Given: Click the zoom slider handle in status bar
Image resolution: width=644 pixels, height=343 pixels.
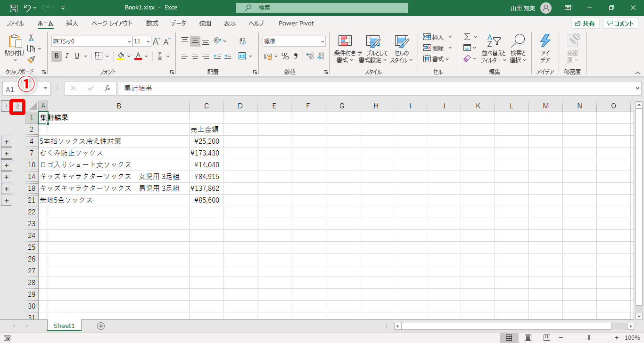Looking at the screenshot, I should pos(589,338).
